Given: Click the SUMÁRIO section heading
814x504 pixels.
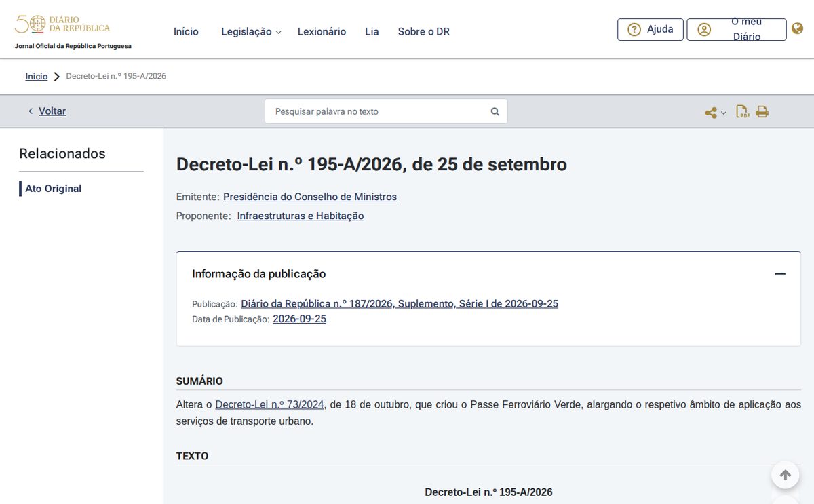Looking at the screenshot, I should [x=199, y=381].
